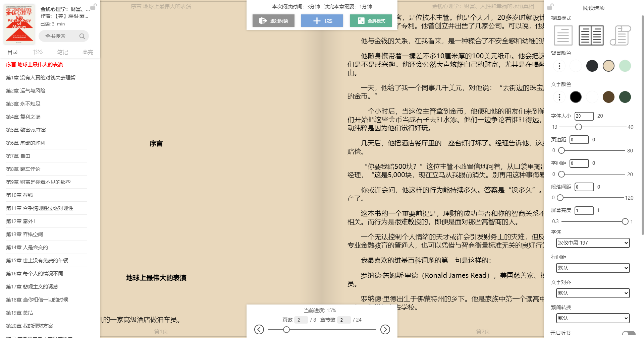Screen dimensions: 644x338
Task: Pick the brown text color swatch
Action: [x=608, y=97]
